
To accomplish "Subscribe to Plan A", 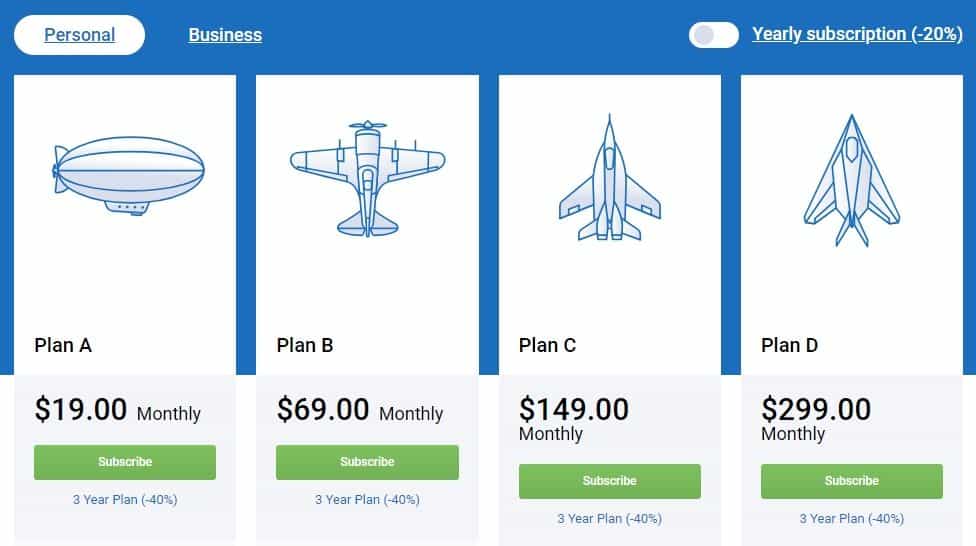I will (x=125, y=462).
